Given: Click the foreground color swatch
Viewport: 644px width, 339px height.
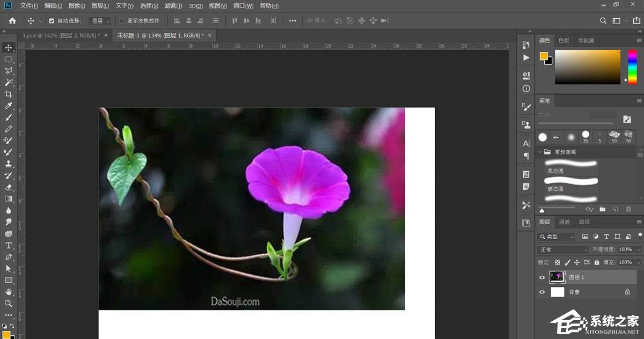Looking at the screenshot, I should 543,55.
